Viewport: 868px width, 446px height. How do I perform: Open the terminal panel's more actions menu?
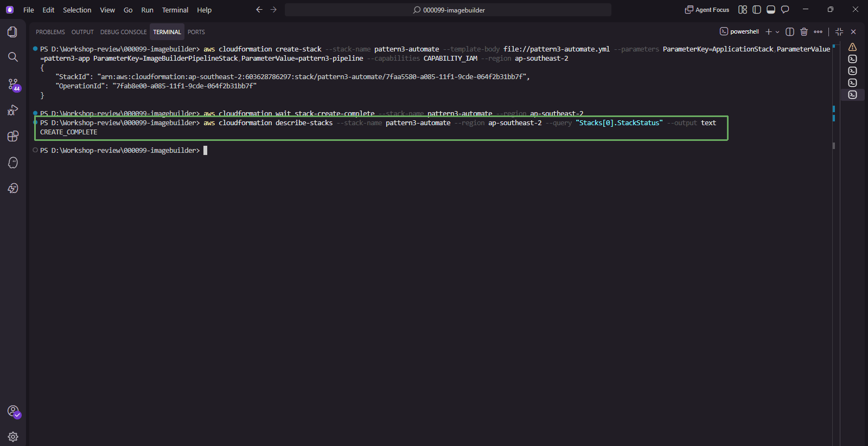click(x=818, y=32)
